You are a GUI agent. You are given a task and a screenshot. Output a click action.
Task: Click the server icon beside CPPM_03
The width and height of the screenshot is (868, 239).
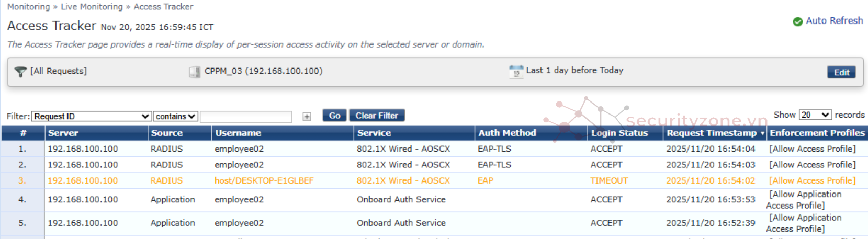[195, 72]
